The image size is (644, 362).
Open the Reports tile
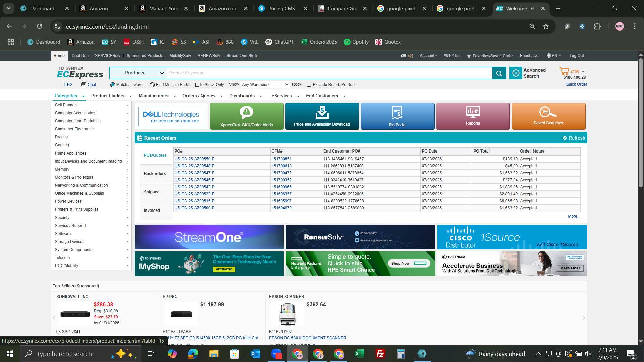click(473, 116)
